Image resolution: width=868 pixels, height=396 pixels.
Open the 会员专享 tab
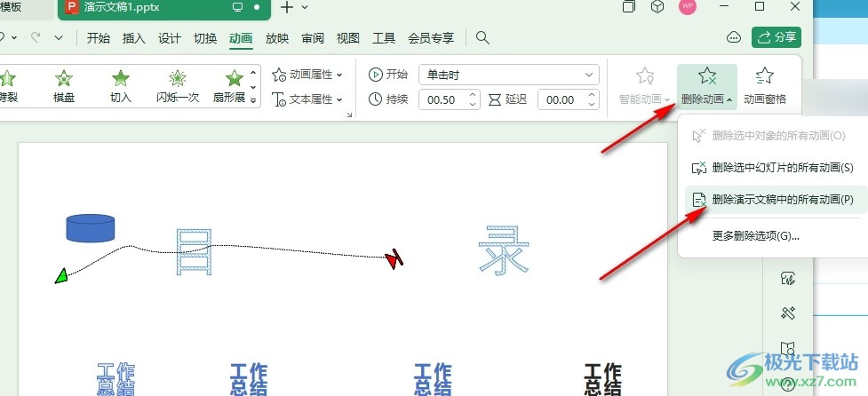(431, 38)
